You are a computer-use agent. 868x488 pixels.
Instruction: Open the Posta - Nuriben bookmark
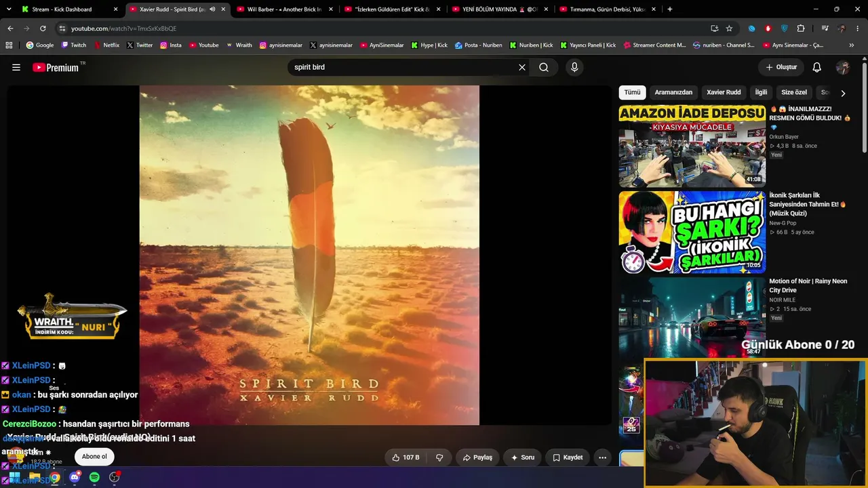coord(479,45)
